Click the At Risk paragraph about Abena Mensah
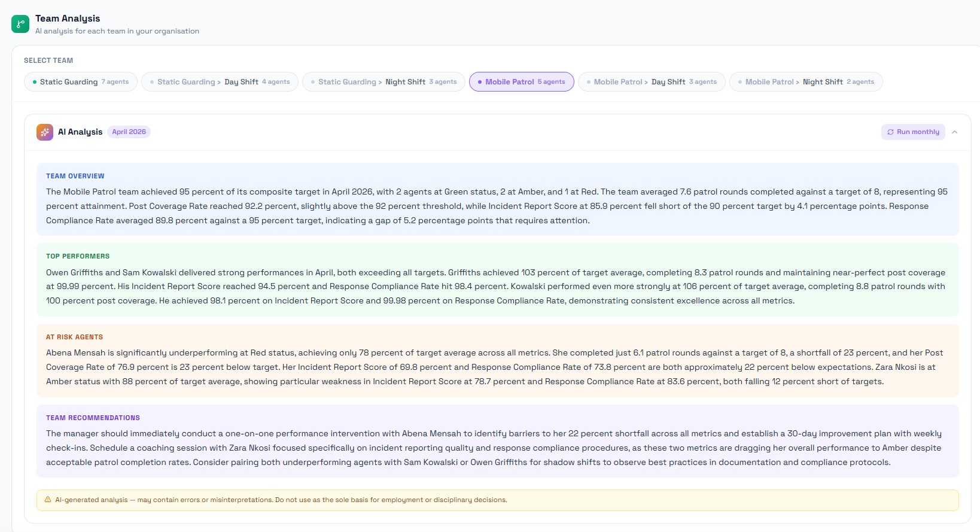The width and height of the screenshot is (980, 532). pos(495,367)
